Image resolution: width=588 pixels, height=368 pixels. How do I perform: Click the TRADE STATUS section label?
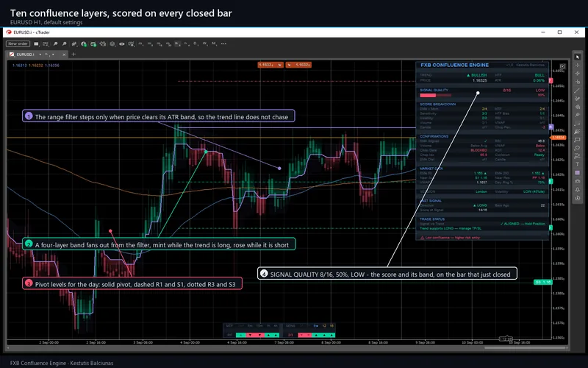pyautogui.click(x=432, y=219)
